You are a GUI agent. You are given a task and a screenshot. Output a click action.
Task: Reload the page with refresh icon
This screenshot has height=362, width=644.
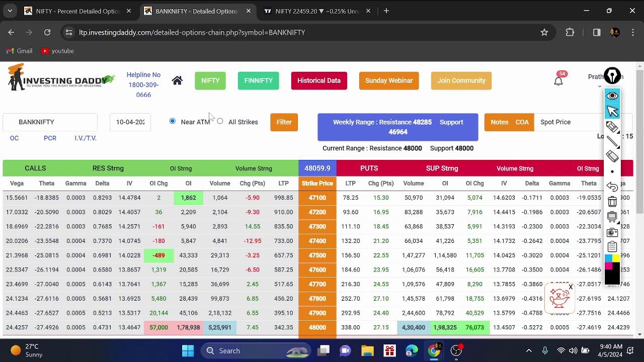[47, 32]
